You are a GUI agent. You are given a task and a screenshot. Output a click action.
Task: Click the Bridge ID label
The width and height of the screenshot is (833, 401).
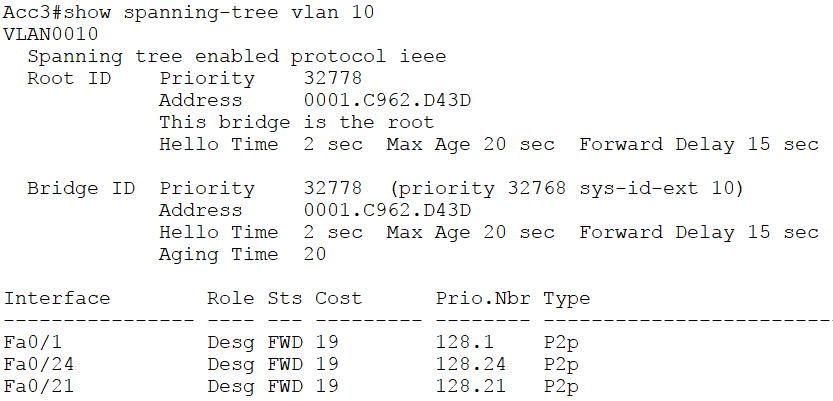point(80,188)
